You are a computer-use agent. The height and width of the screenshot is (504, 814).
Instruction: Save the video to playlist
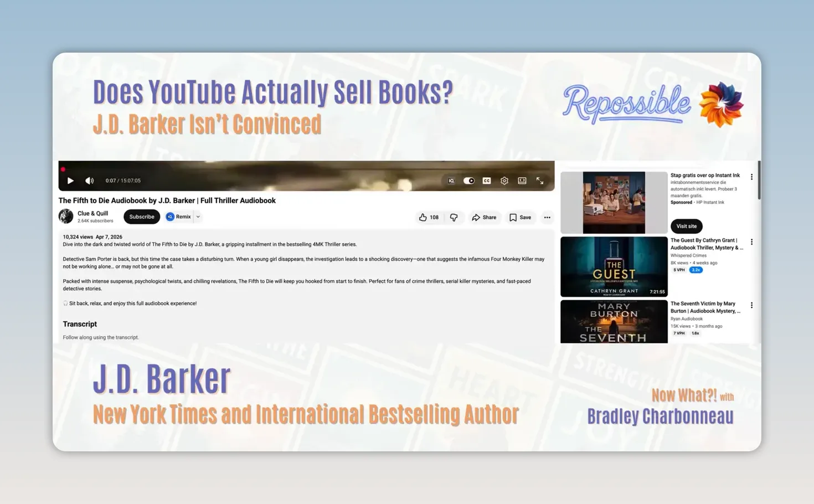[521, 217]
